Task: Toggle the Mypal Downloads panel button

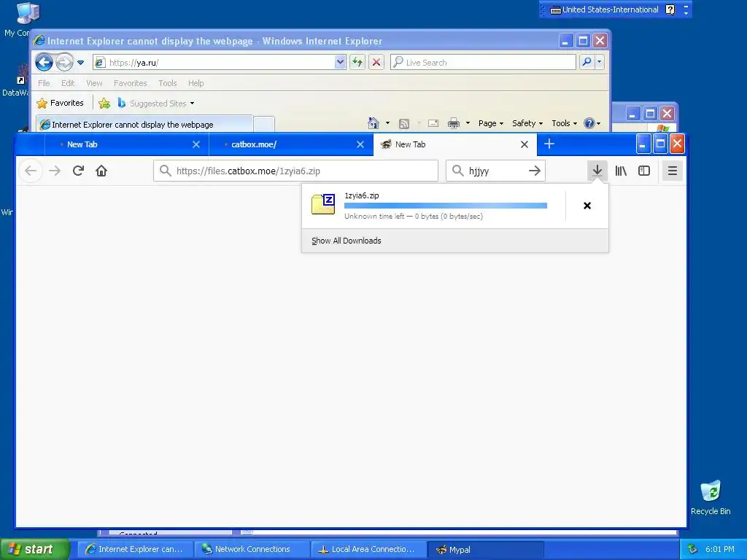Action: tap(597, 171)
